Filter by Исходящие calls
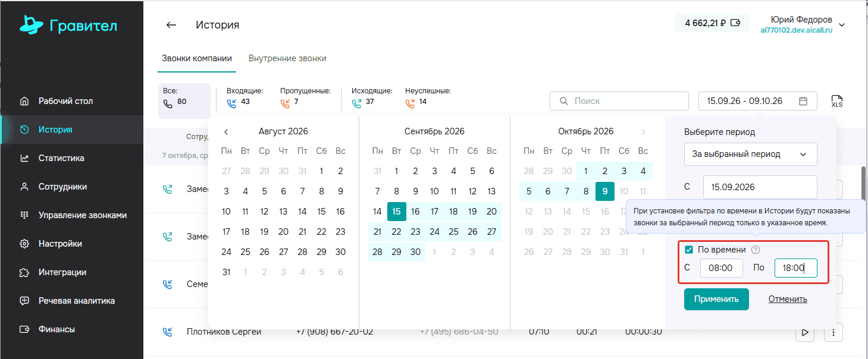 372,97
